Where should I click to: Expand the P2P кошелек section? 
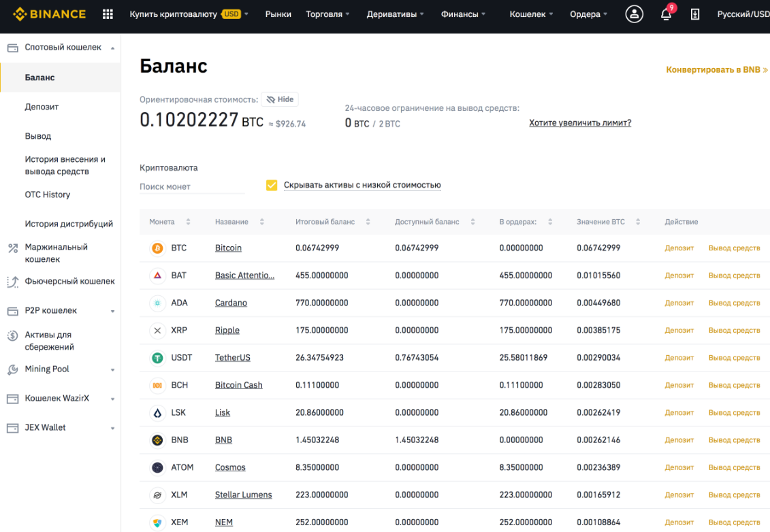pyautogui.click(x=112, y=311)
